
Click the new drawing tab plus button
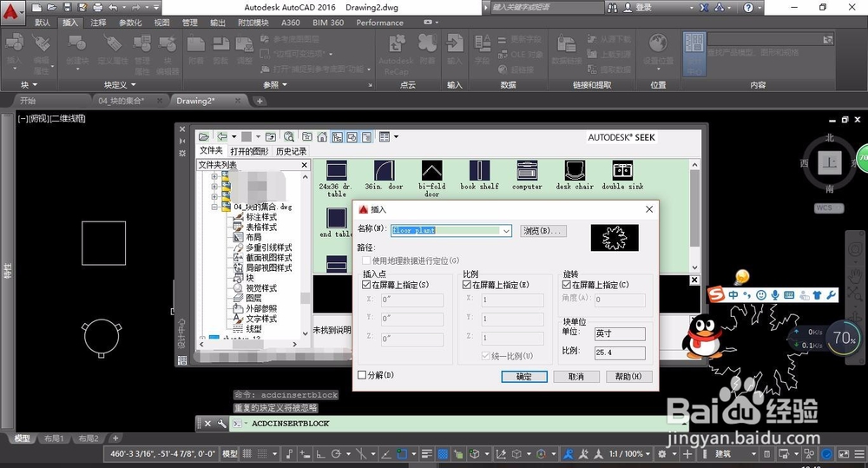(x=259, y=101)
